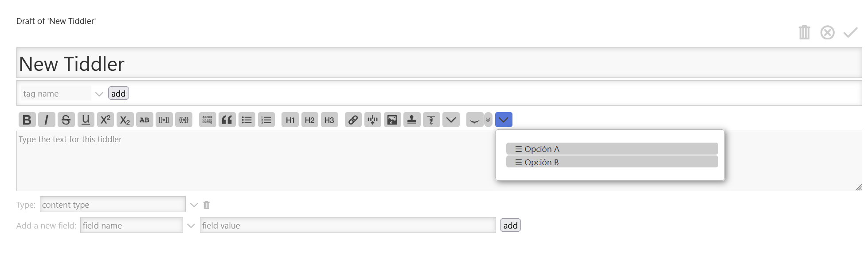Apply strikethrough formatting
Image resolution: width=868 pixels, height=256 pixels.
[66, 120]
